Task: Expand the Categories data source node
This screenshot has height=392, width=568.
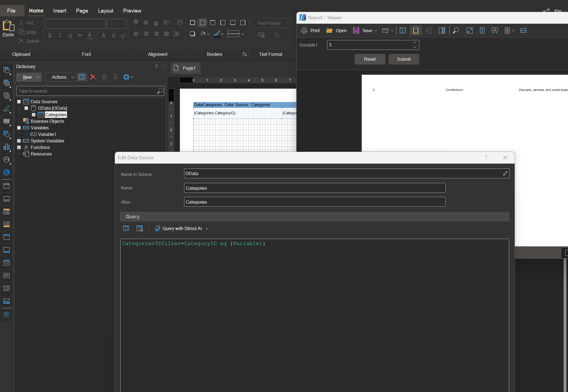Action: coord(34,115)
